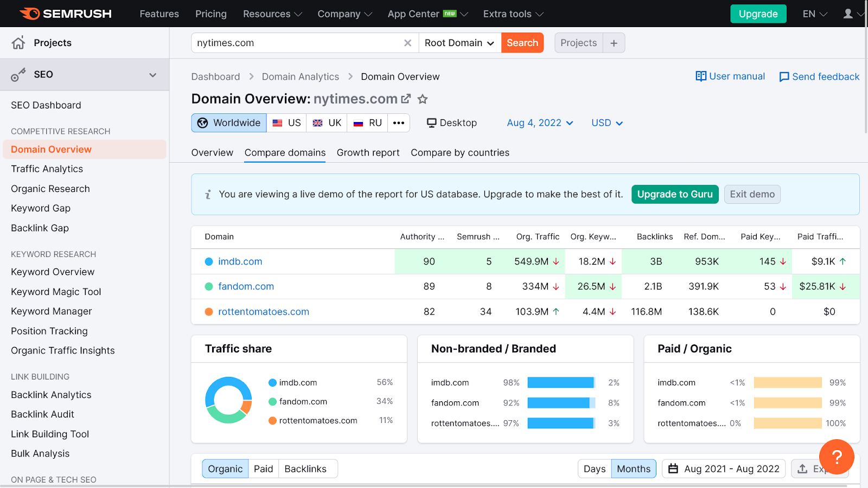Click the Exit demo button
The image size is (868, 488).
tap(752, 194)
